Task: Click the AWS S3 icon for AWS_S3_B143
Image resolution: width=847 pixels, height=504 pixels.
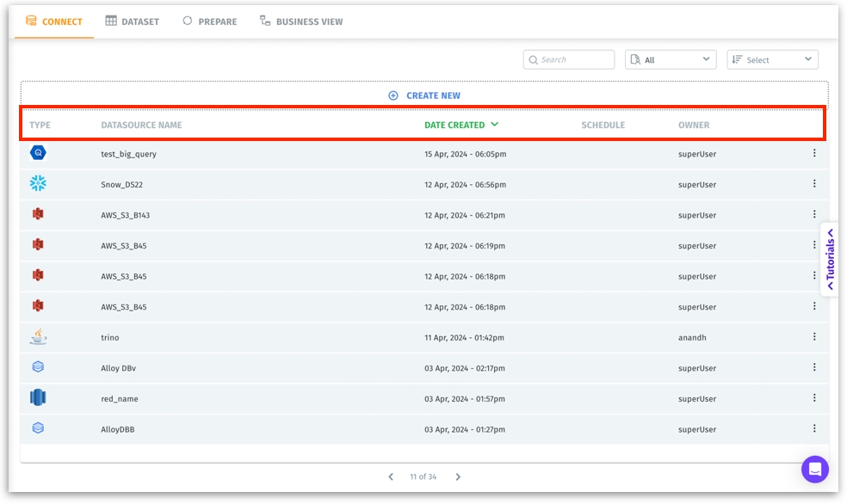Action: point(38,214)
